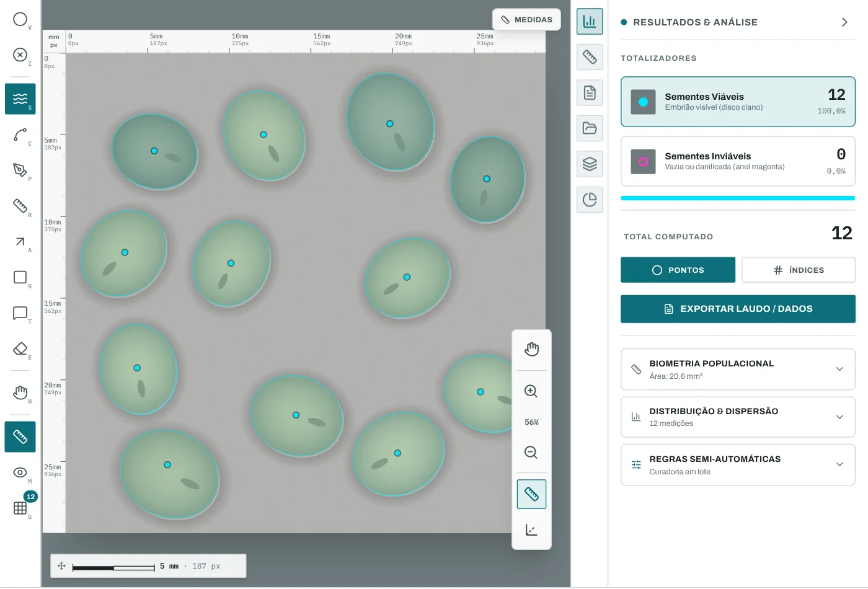
Task: Click the floating hand pan icon
Action: pos(531,349)
